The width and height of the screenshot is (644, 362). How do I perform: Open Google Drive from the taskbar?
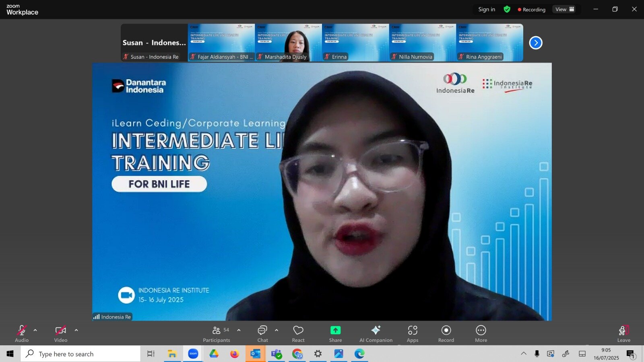coord(214,354)
